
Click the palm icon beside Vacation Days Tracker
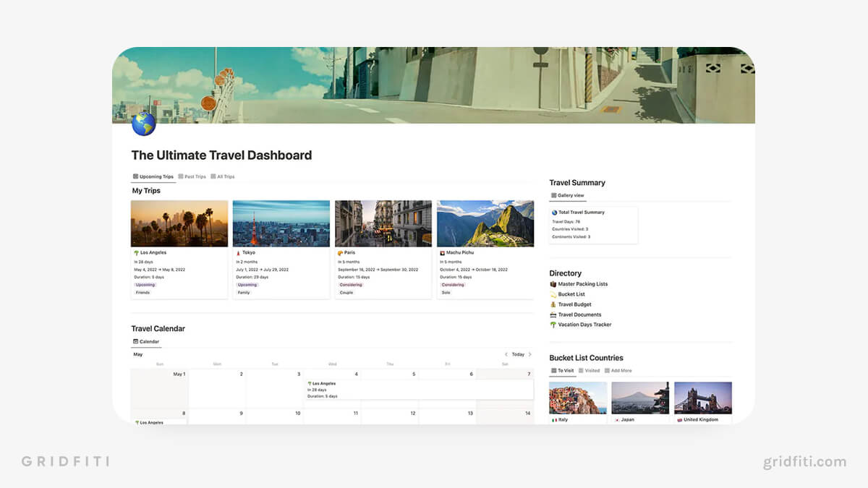pyautogui.click(x=553, y=325)
